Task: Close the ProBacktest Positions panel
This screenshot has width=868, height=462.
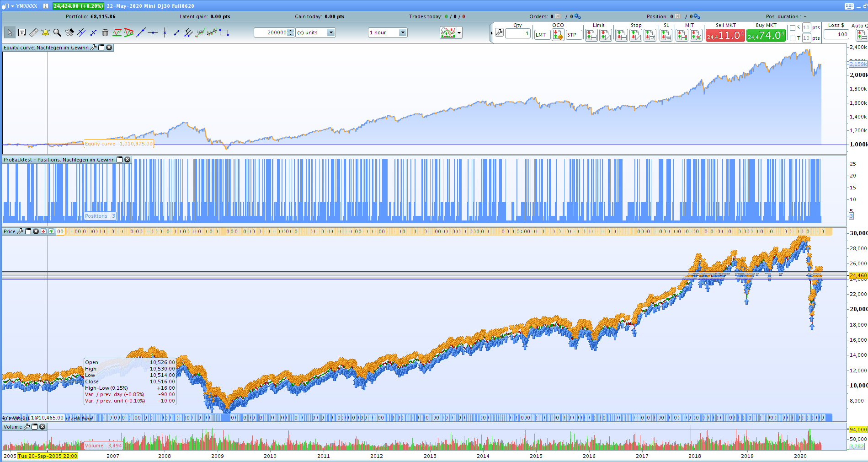Action: 128,160
